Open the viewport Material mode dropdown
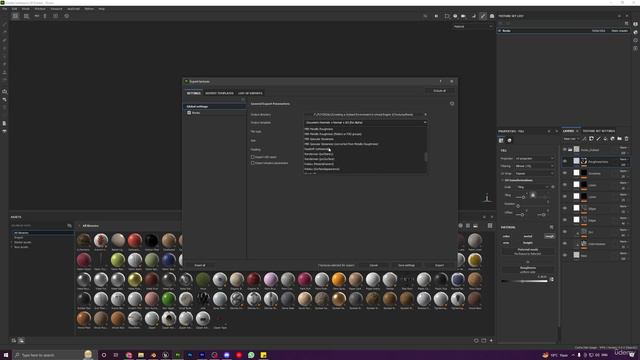This screenshot has height=360, width=640. coord(473,27)
